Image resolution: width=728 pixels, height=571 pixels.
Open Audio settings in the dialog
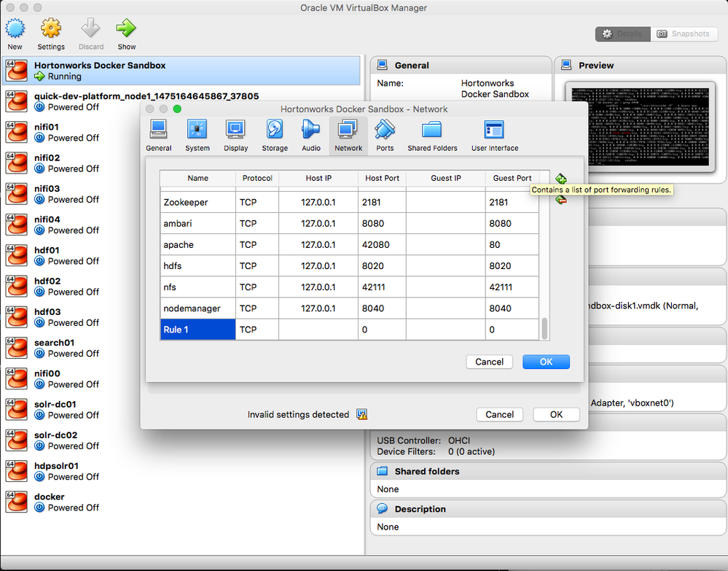tap(310, 135)
